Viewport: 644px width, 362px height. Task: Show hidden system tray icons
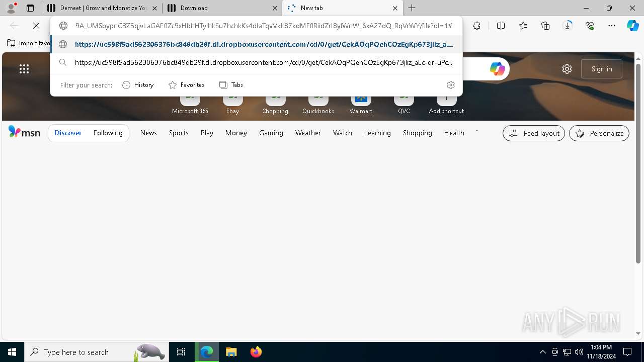[x=542, y=352]
